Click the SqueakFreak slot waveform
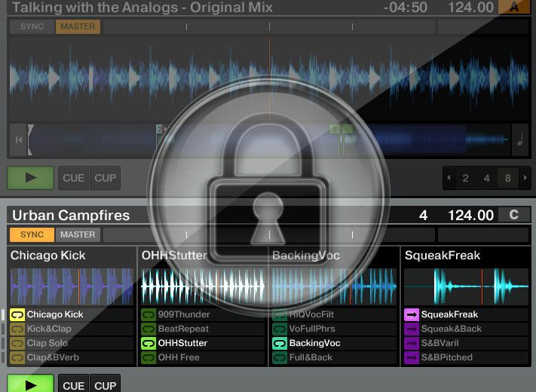The height and width of the screenshot is (392, 536). [466, 286]
